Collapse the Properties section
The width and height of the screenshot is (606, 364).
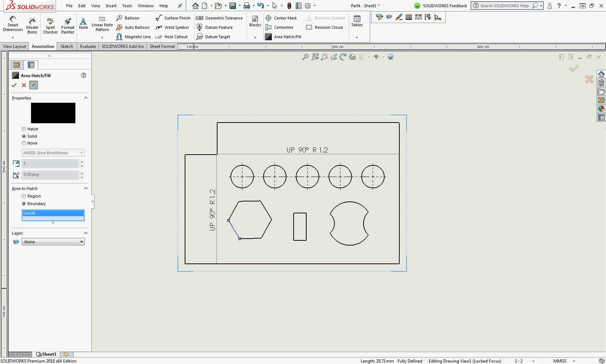pyautogui.click(x=86, y=98)
